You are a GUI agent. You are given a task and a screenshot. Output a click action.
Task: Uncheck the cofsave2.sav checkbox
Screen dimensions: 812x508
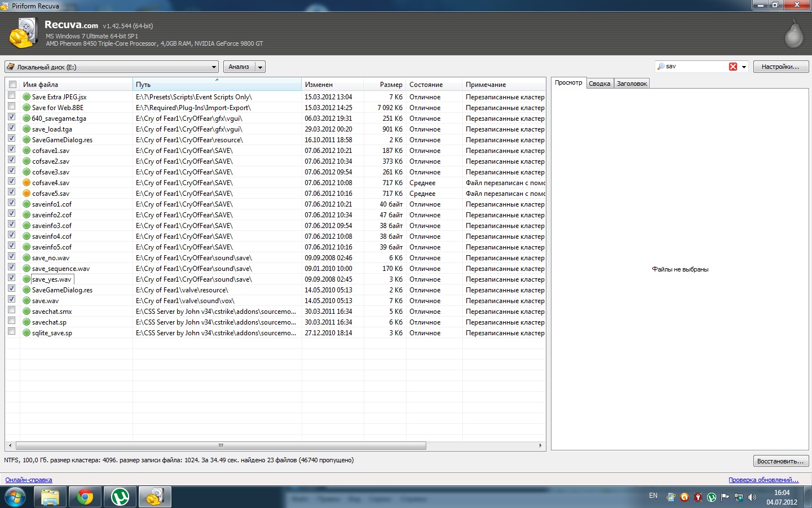(12, 160)
